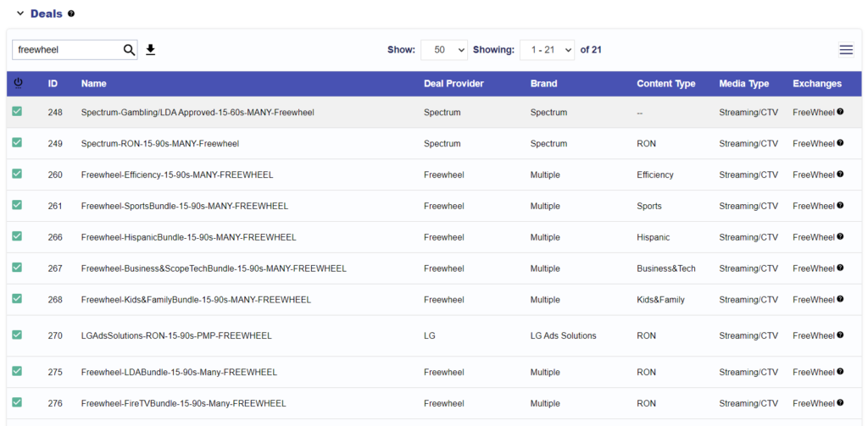
Task: Toggle checkbox for LGAdsSolutions deal 270
Action: click(17, 335)
